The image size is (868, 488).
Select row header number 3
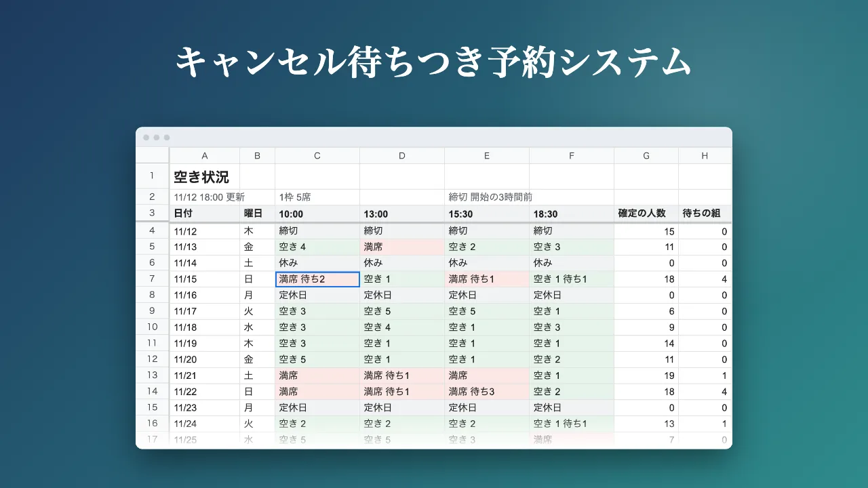click(153, 213)
